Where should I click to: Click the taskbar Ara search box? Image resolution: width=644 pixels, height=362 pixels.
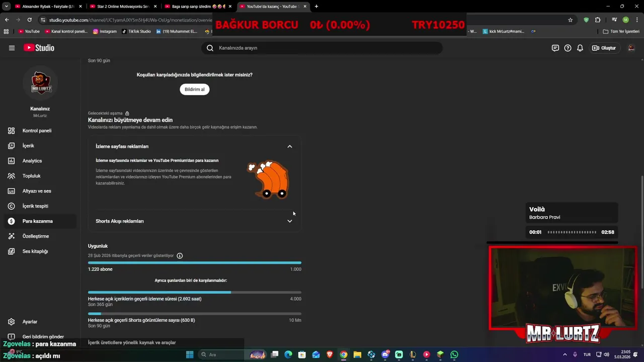point(220,354)
